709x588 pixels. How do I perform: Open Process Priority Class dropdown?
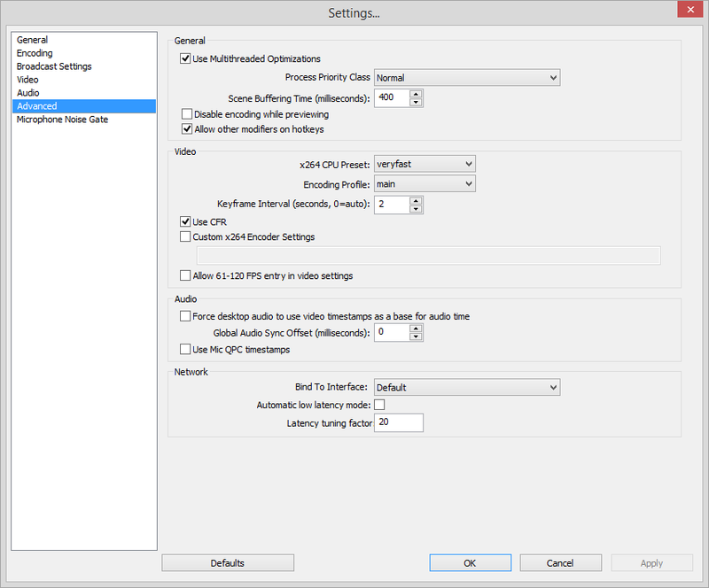(467, 78)
